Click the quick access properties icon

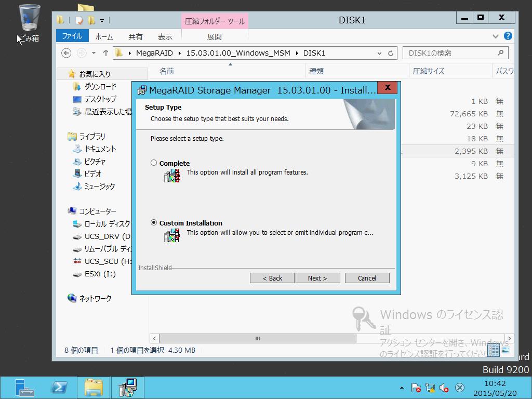[79, 21]
